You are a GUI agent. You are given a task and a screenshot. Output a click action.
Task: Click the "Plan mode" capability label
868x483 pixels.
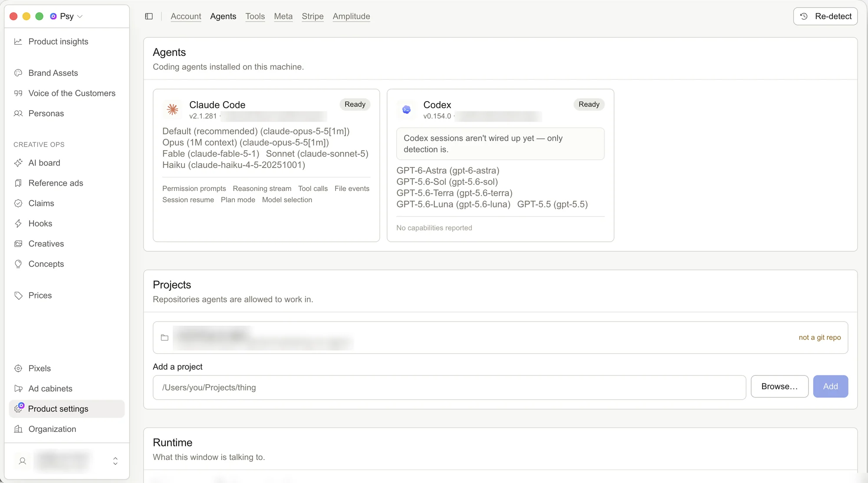point(238,200)
